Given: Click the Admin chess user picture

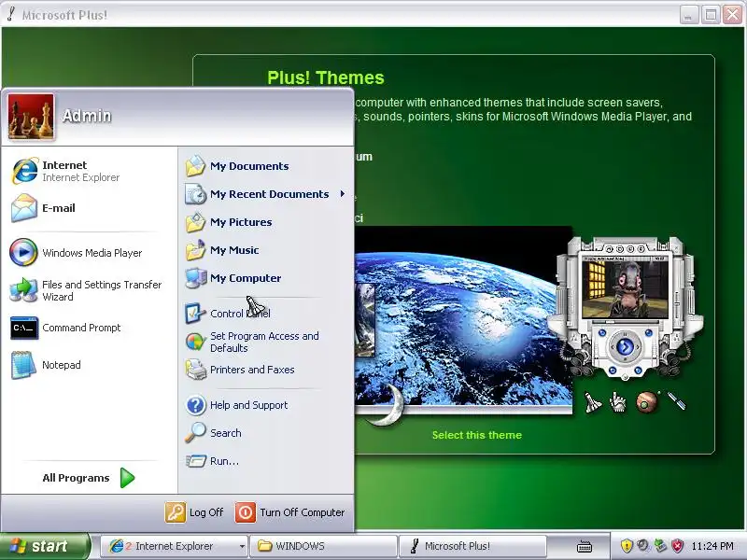Looking at the screenshot, I should point(31,116).
